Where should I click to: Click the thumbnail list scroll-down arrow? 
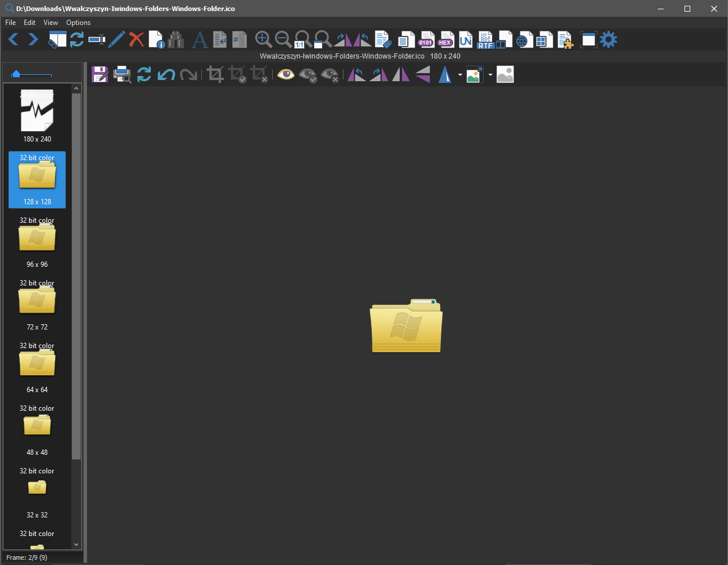tap(76, 545)
